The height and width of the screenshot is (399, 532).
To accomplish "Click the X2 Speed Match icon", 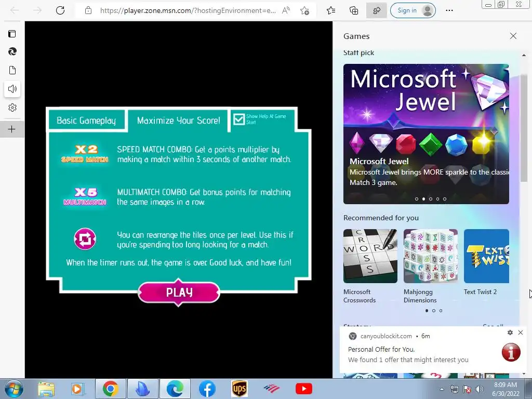I will point(85,154).
